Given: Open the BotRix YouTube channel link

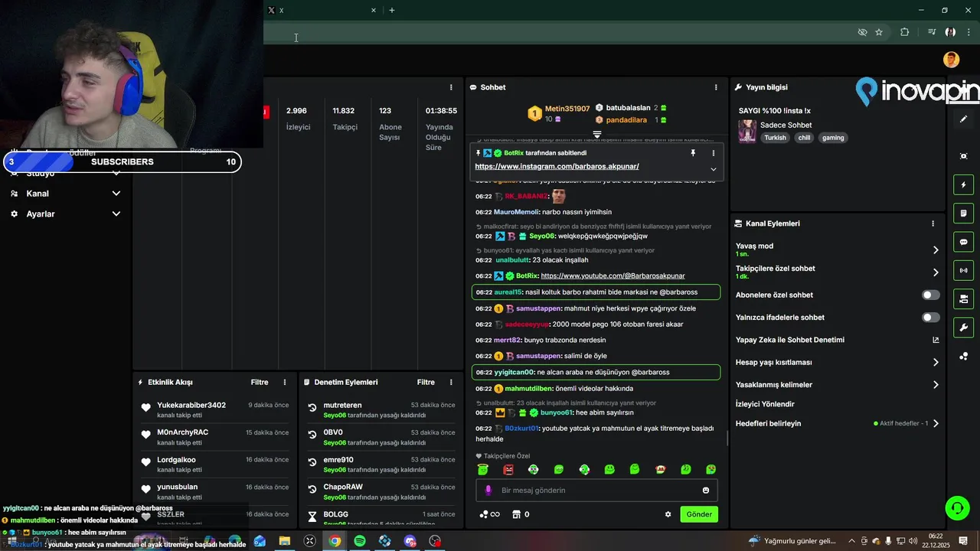Looking at the screenshot, I should click(x=612, y=275).
